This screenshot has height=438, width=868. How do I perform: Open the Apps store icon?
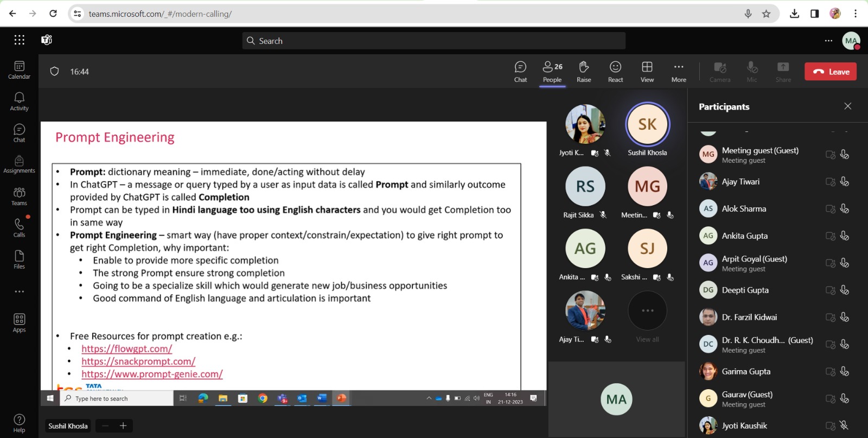tap(19, 323)
